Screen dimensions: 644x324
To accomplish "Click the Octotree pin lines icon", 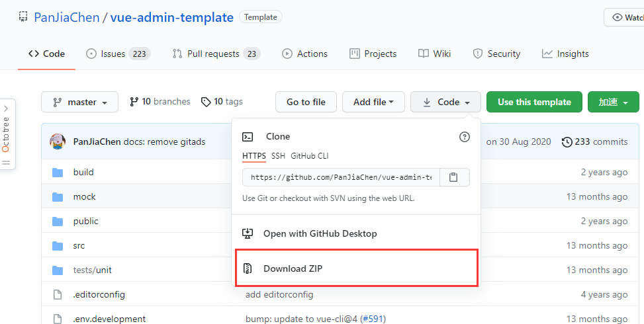I will [x=6, y=163].
